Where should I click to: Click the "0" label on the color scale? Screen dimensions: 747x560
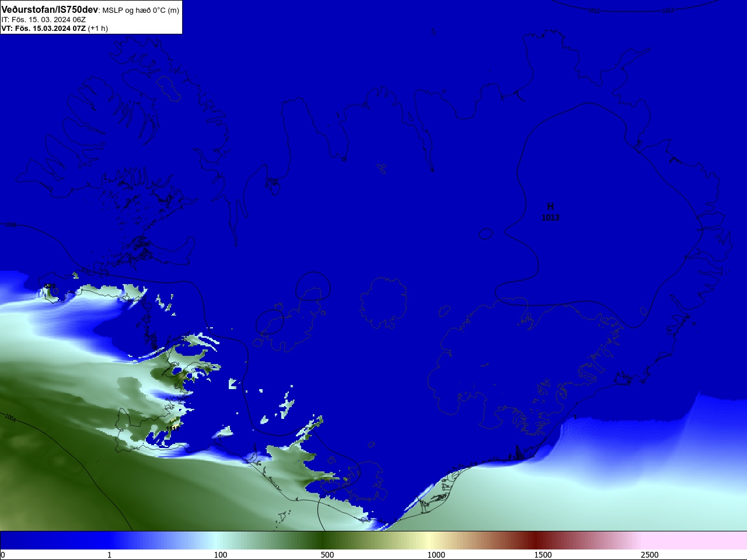[3, 555]
